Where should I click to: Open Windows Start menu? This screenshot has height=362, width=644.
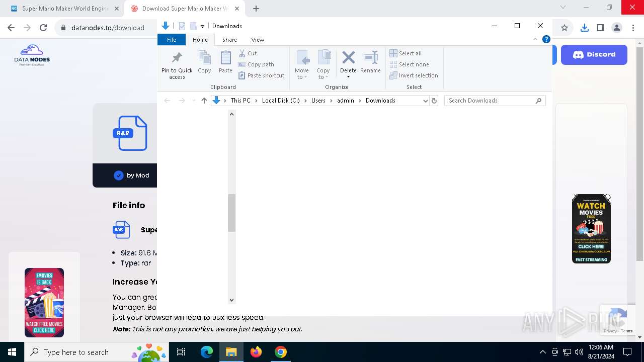(x=12, y=352)
